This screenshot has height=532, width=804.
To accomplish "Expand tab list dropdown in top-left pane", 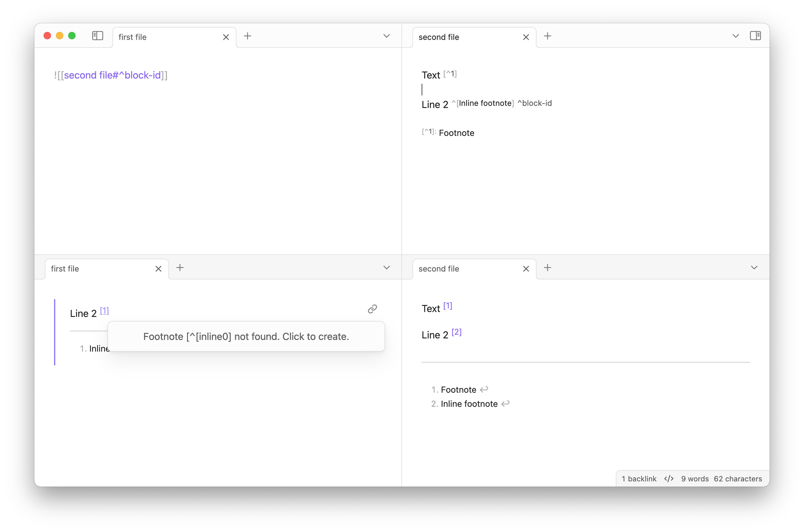I will tap(386, 36).
